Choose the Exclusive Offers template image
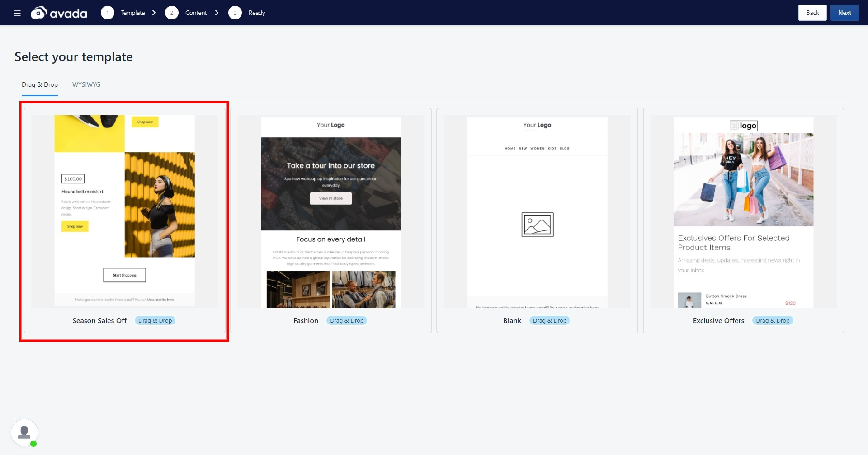The width and height of the screenshot is (868, 455). [743, 211]
